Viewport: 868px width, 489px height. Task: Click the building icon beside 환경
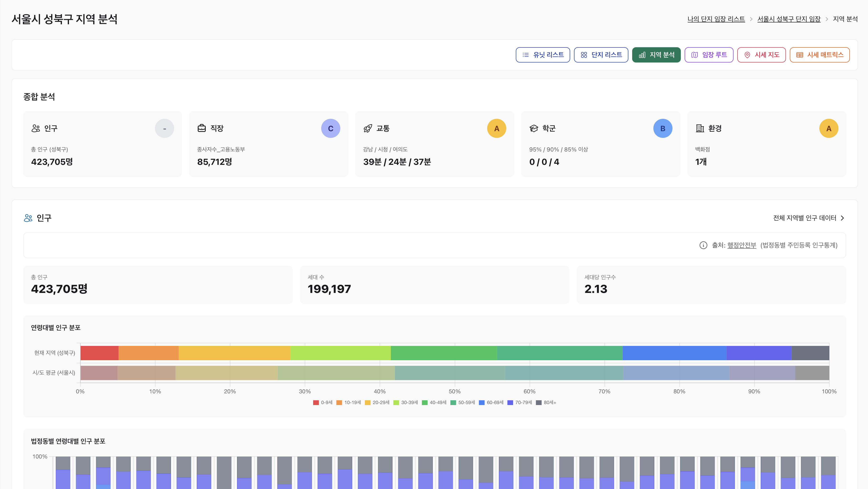700,128
